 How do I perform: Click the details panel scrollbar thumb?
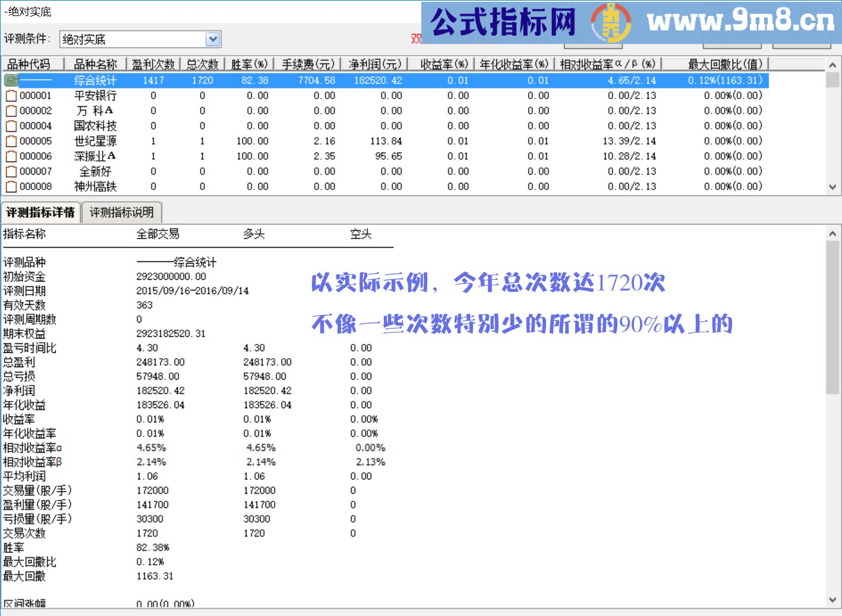tap(832, 317)
